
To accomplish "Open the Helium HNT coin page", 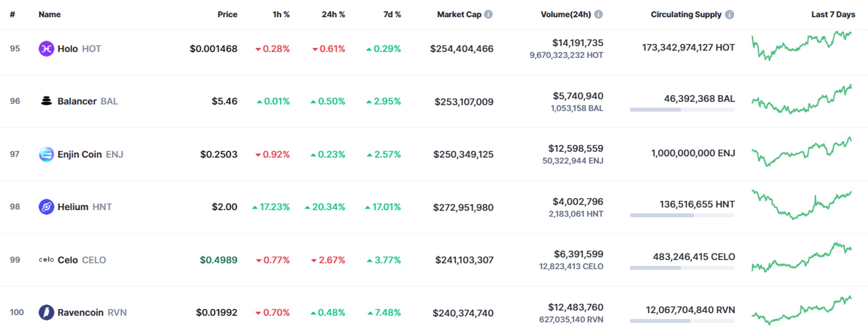I will click(84, 206).
